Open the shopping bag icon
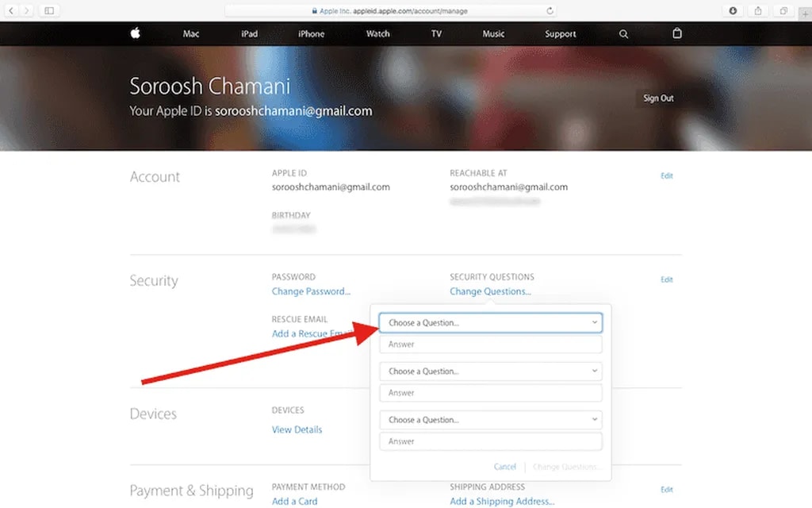The width and height of the screenshot is (812, 508). pyautogui.click(x=676, y=34)
